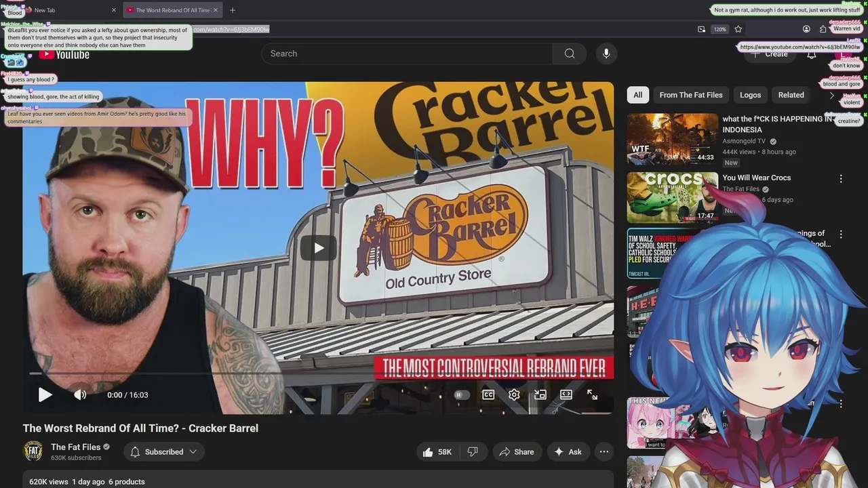Image resolution: width=868 pixels, height=488 pixels.
Task: Open the Indonesia WTF video thumbnail
Action: (x=672, y=139)
